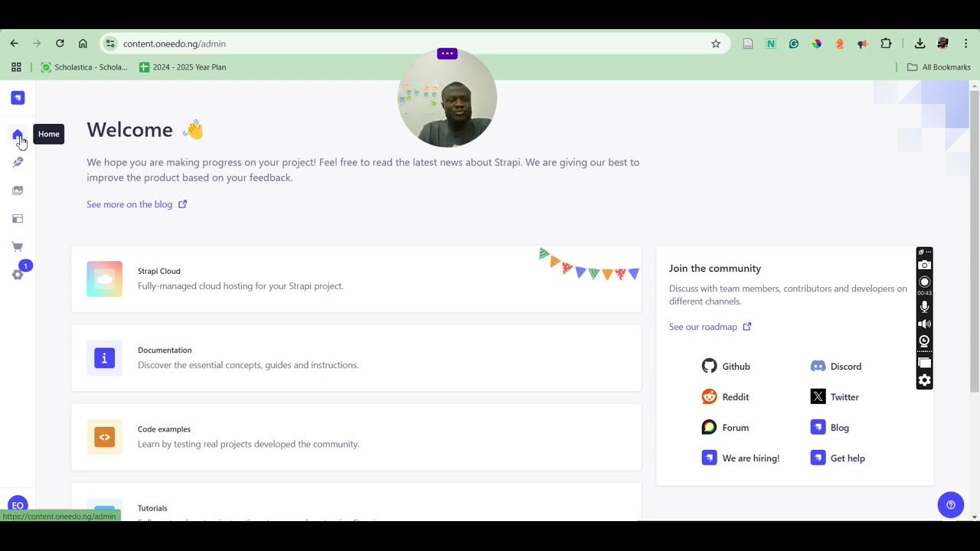The width and height of the screenshot is (980, 551).
Task: Click the floating help question-mark button
Action: pyautogui.click(x=951, y=505)
